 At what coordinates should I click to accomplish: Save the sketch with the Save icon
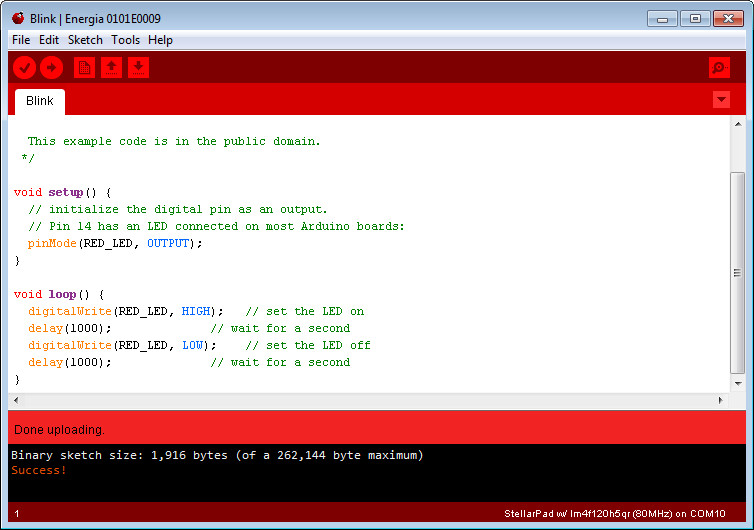[x=138, y=67]
